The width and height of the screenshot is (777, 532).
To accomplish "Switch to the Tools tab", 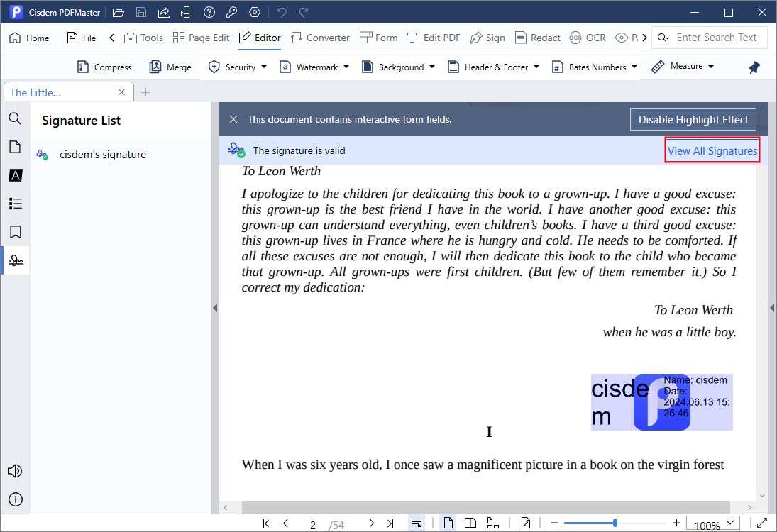I will (144, 38).
